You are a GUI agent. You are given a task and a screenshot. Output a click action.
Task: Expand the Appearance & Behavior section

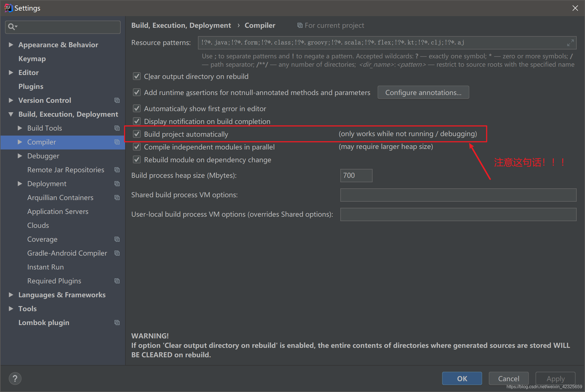pyautogui.click(x=11, y=45)
